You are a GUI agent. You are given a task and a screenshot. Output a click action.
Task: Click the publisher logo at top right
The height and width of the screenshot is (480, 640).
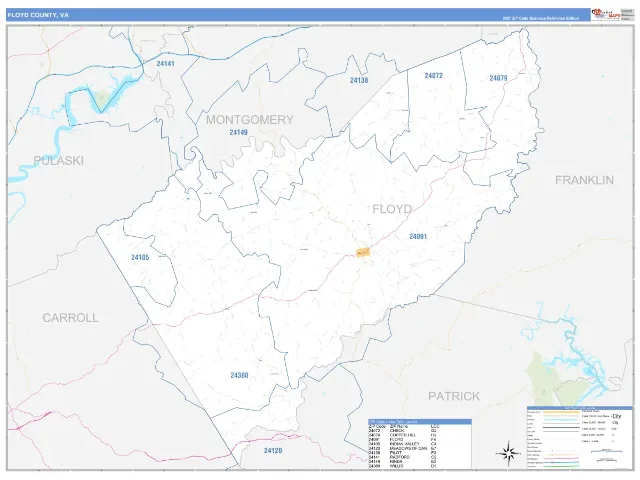click(606, 14)
